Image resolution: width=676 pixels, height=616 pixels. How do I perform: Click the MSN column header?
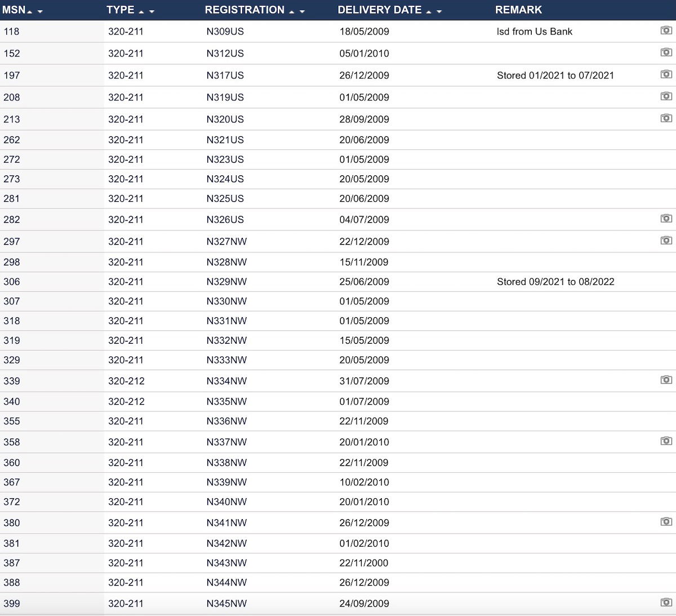14,10
